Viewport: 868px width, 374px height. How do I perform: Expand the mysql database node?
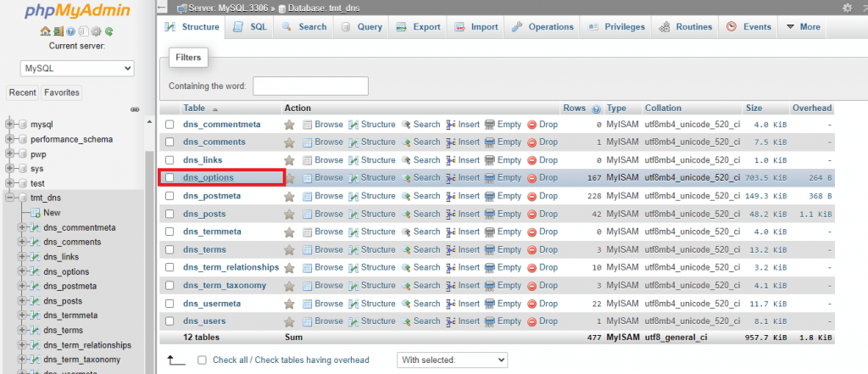coord(9,125)
